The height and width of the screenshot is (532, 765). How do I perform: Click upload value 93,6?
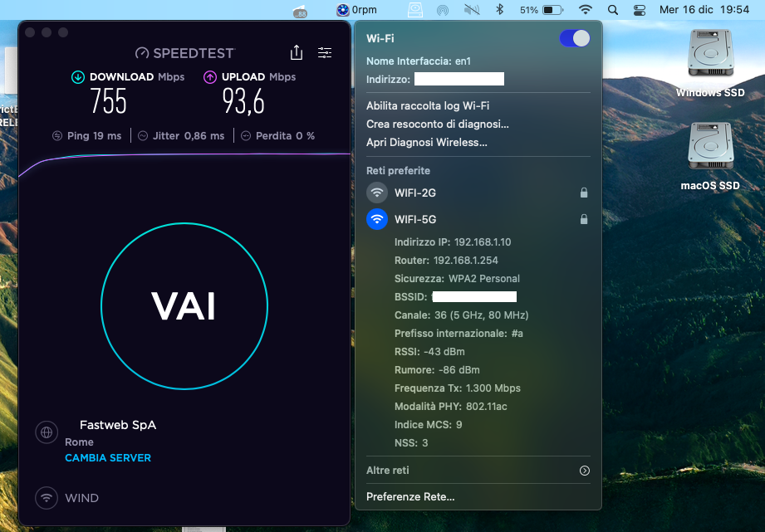(243, 101)
